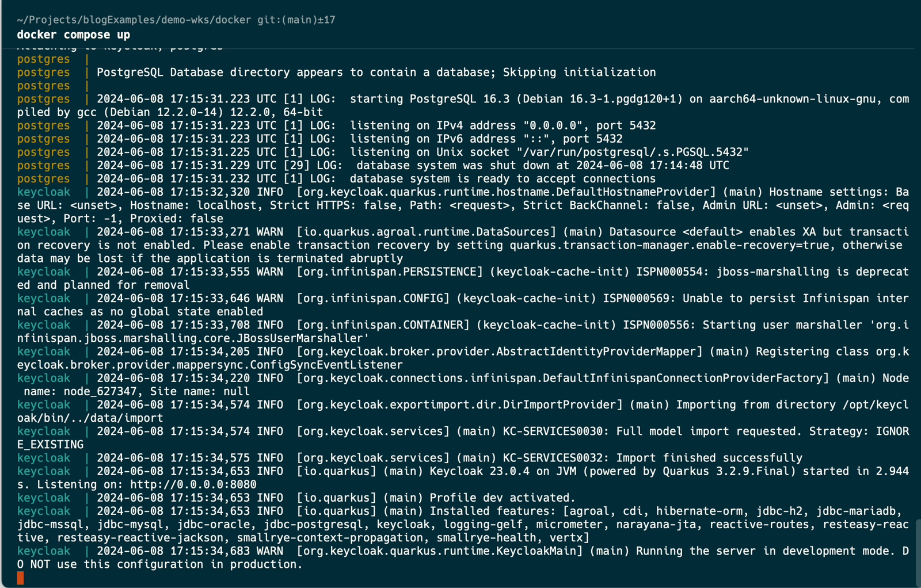Click the "git:(main)±17" branch indicator
Image resolution: width=921 pixels, height=588 pixels.
coord(296,20)
